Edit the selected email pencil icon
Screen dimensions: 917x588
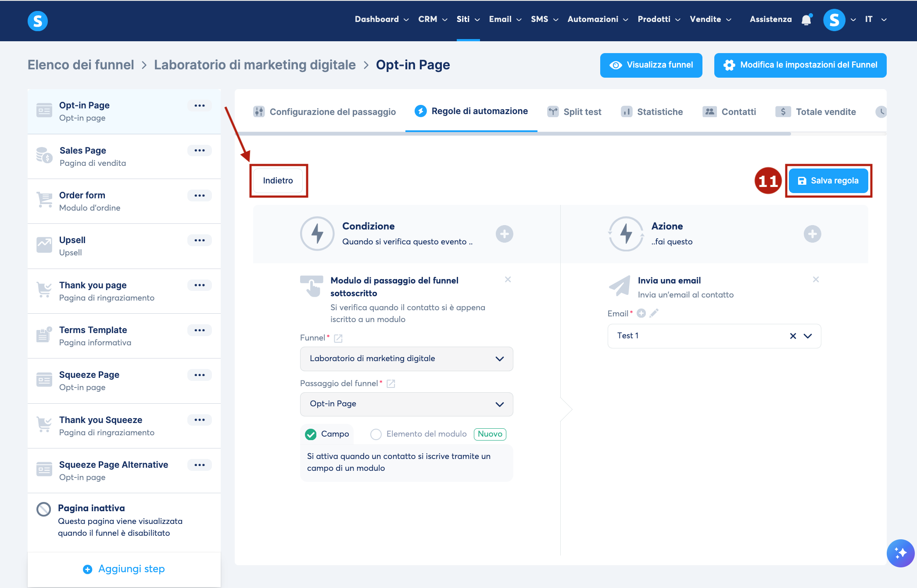coord(654,313)
